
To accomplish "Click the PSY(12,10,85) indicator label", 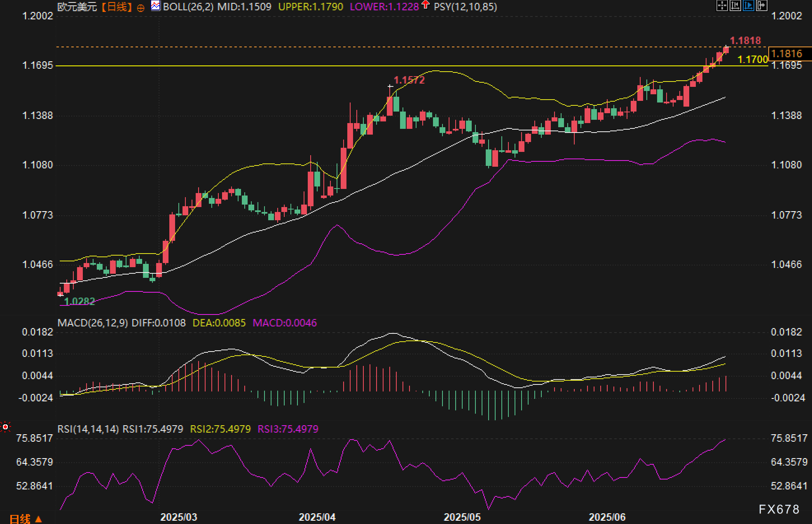I will (x=465, y=7).
